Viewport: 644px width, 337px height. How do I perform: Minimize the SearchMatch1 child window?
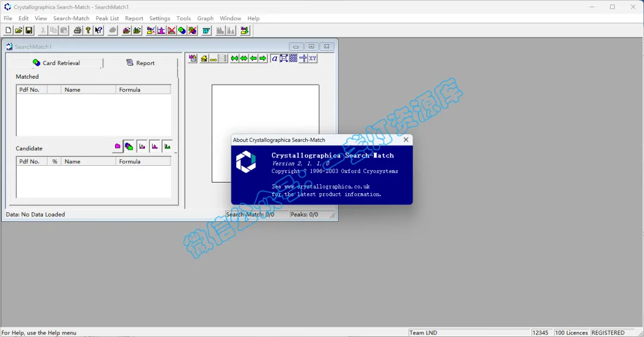click(x=296, y=47)
